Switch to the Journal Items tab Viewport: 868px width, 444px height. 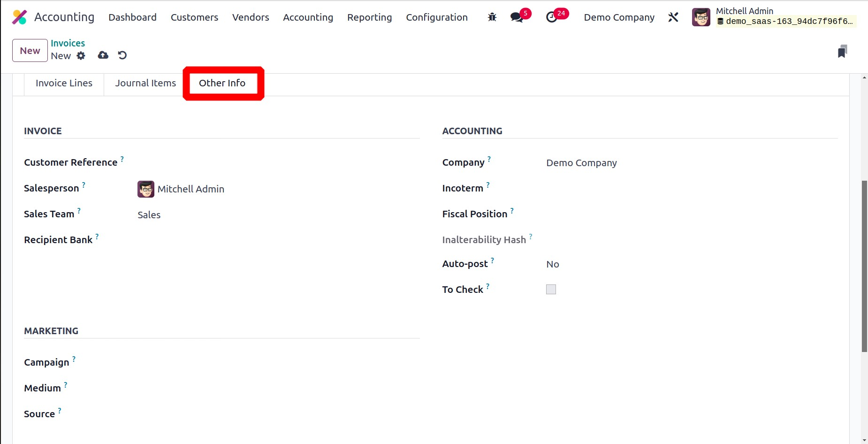145,83
